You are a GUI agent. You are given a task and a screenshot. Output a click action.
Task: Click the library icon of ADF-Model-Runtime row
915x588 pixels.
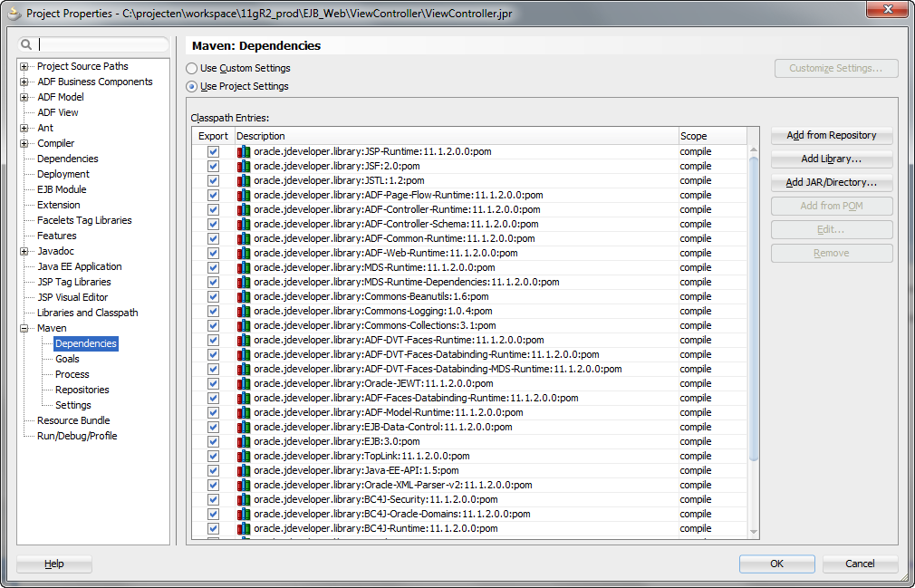click(244, 412)
